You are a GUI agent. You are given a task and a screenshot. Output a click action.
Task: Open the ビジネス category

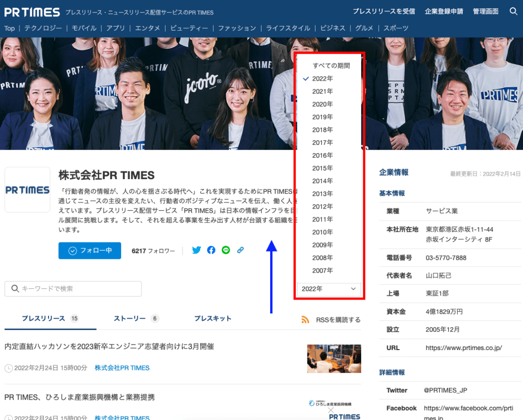pos(332,29)
